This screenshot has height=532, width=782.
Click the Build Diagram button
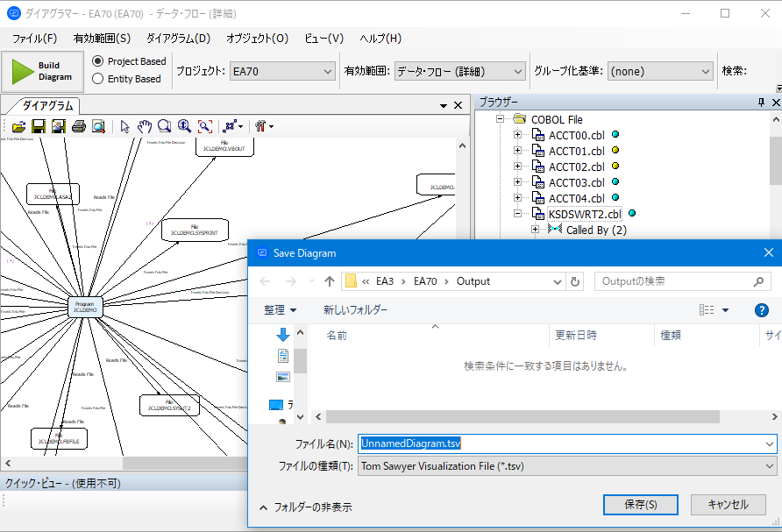coord(42,71)
